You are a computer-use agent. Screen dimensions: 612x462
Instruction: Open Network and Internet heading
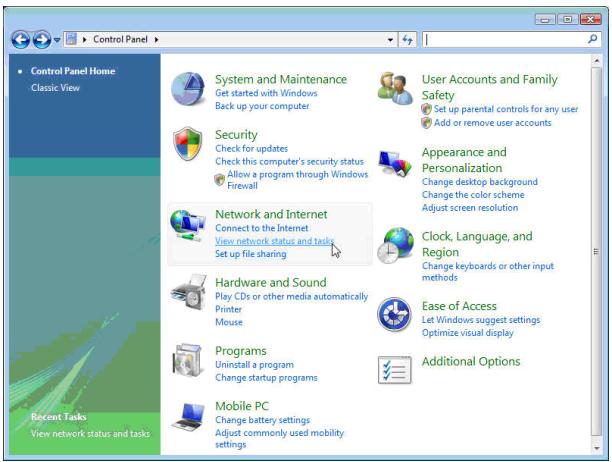(x=271, y=214)
